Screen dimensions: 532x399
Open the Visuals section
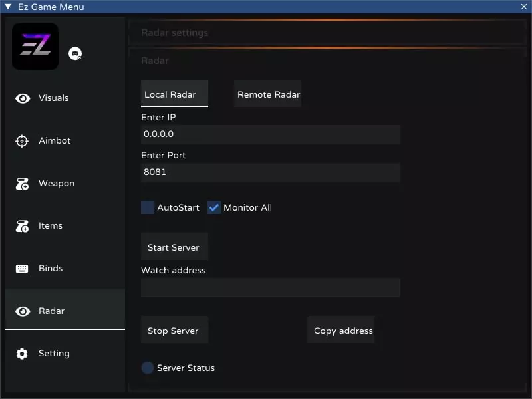(x=54, y=98)
